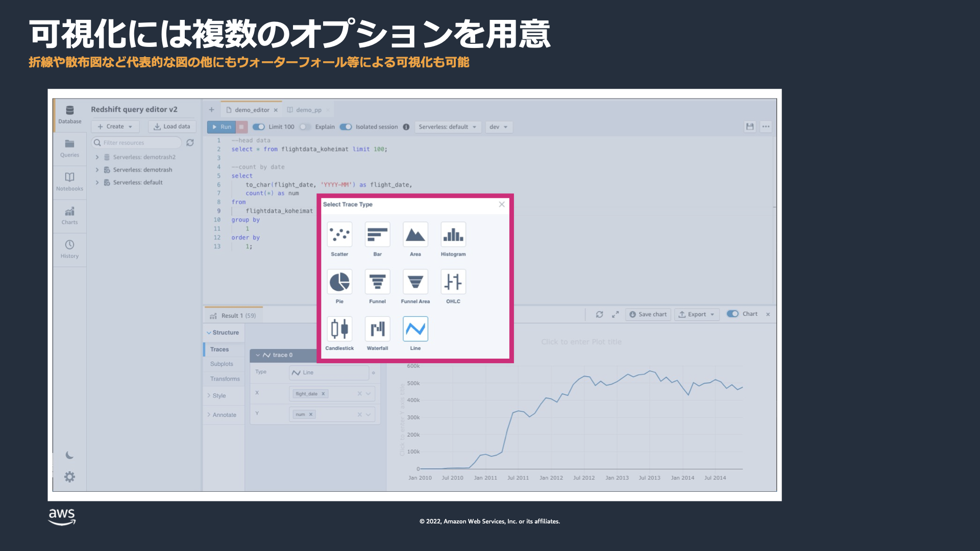Pick the Histogram trace type

[453, 235]
